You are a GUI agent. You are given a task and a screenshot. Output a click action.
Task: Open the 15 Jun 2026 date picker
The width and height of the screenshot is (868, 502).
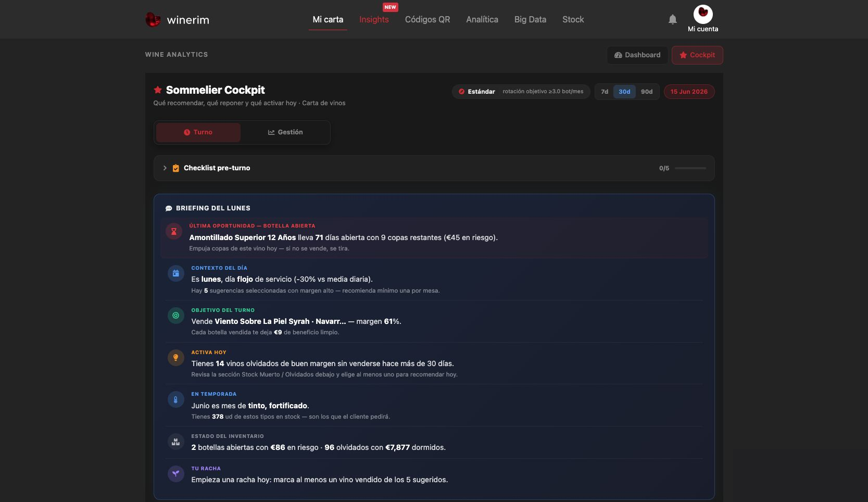(689, 92)
